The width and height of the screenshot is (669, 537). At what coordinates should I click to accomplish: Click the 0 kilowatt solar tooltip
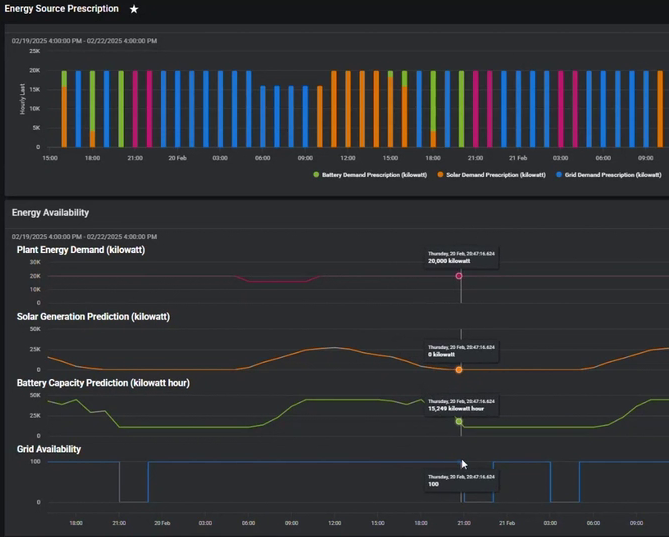tap(460, 350)
